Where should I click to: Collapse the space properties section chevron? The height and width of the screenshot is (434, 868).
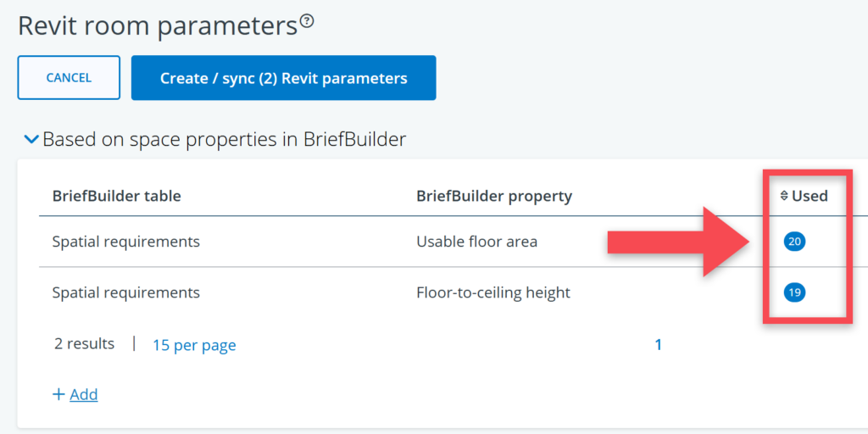(x=31, y=139)
